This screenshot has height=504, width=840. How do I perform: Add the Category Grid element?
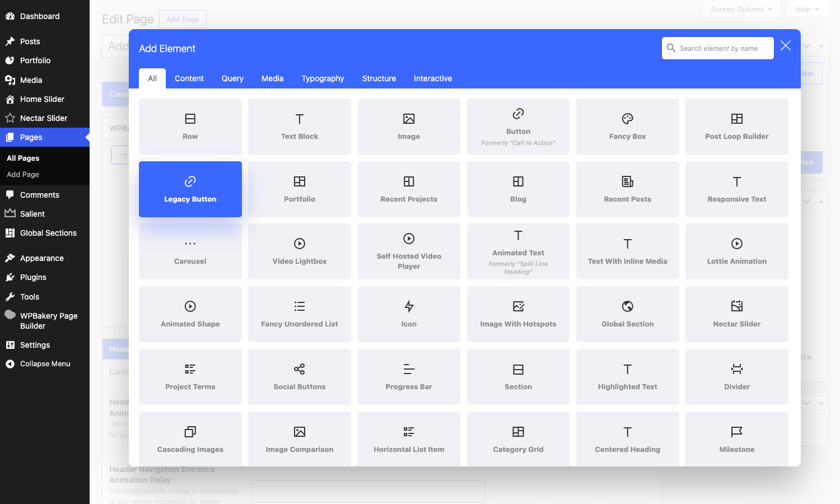coord(518,439)
